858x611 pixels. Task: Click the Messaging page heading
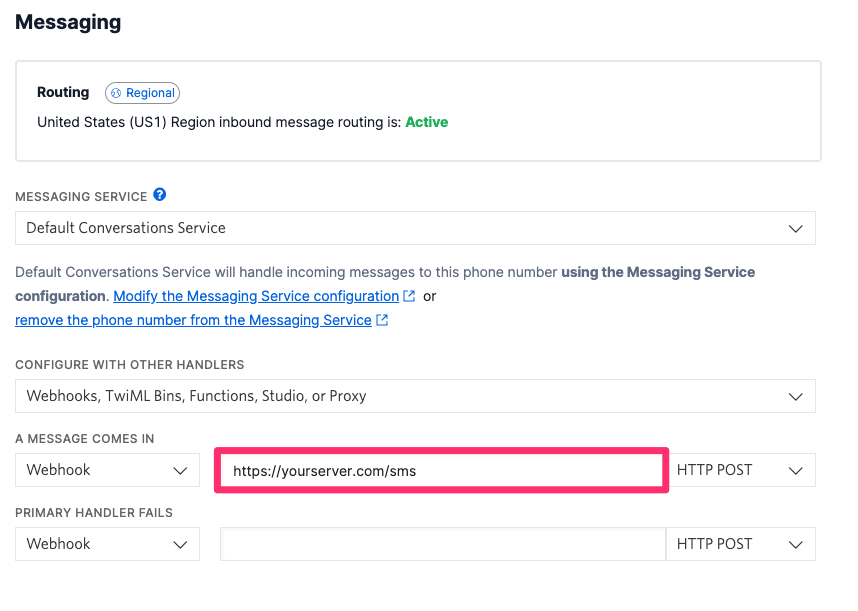(67, 21)
